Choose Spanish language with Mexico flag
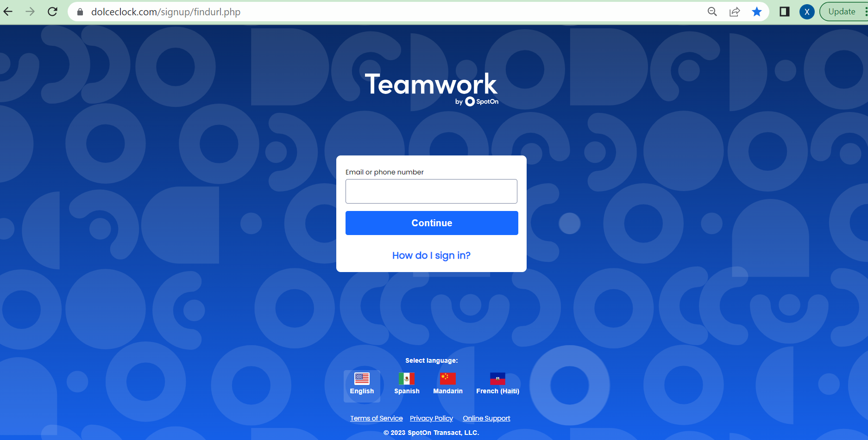Screen dimensions: 868x440 407,384
